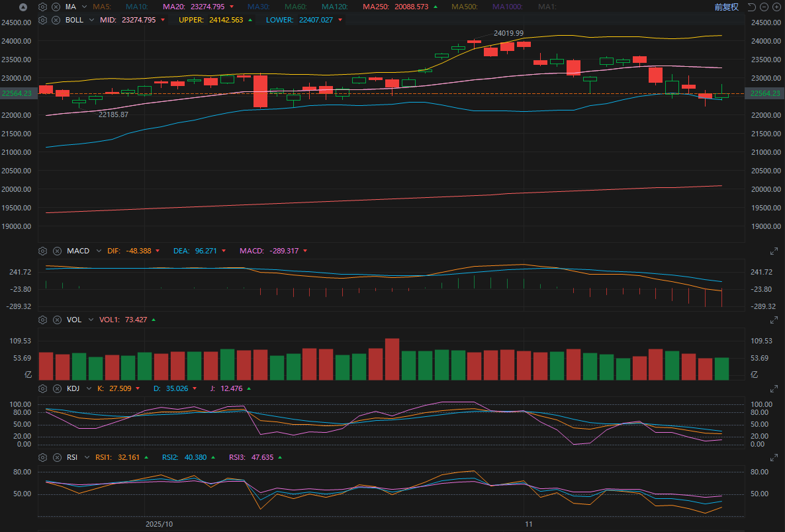Viewport: 785px width, 532px height.
Task: Remove the VOL indicator with its X icon
Action: (x=57, y=320)
